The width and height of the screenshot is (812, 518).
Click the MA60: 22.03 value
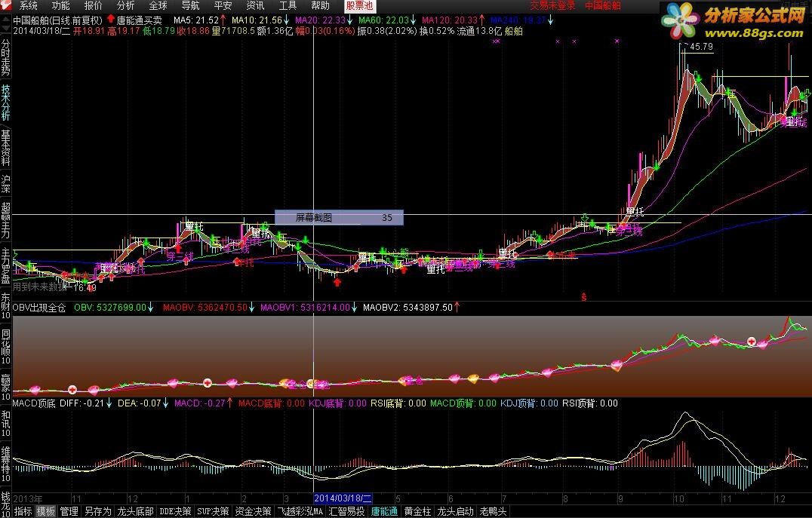[383, 20]
